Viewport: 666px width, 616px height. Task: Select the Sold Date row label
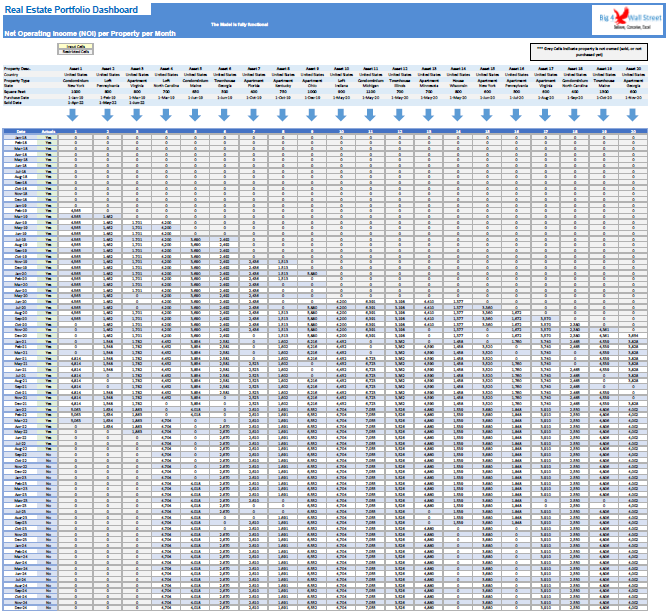13,102
